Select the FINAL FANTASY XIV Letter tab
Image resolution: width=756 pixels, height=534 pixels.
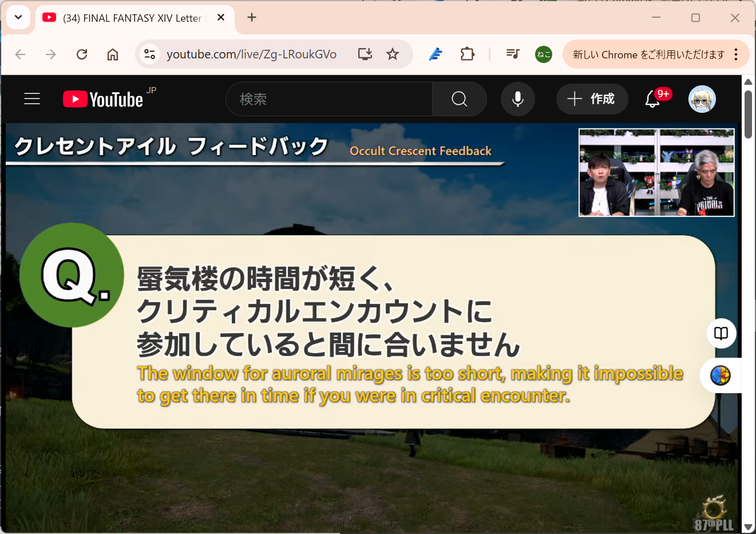point(135,18)
